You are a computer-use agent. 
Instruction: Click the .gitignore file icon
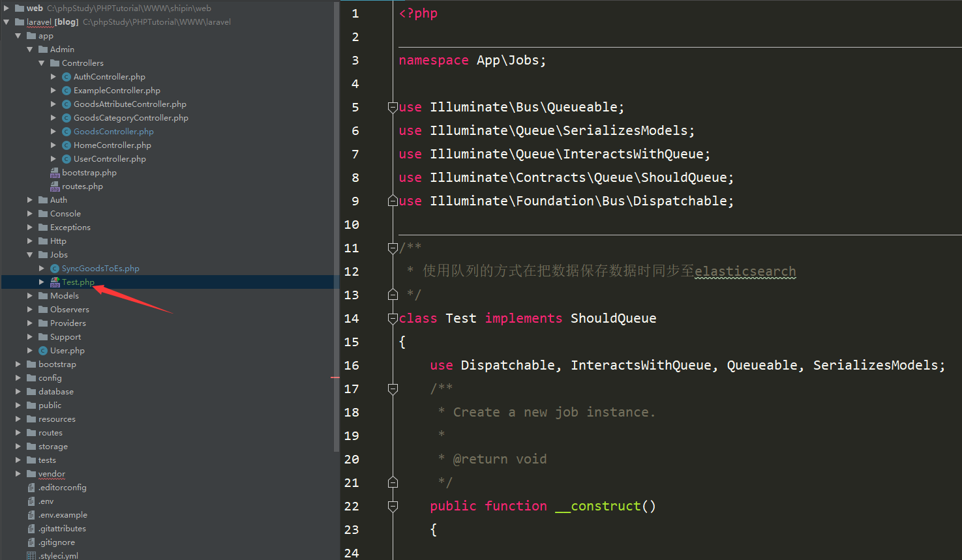click(x=31, y=542)
